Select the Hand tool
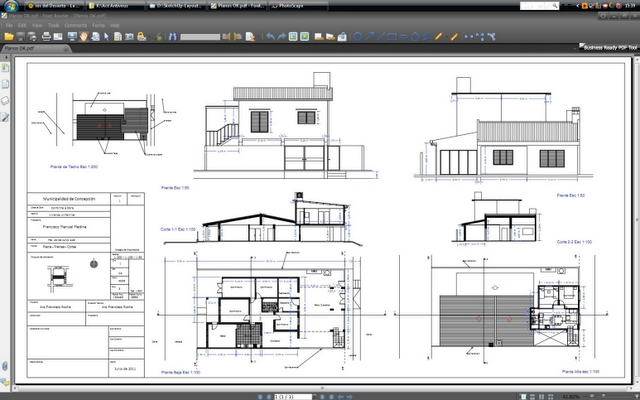 (x=84, y=37)
